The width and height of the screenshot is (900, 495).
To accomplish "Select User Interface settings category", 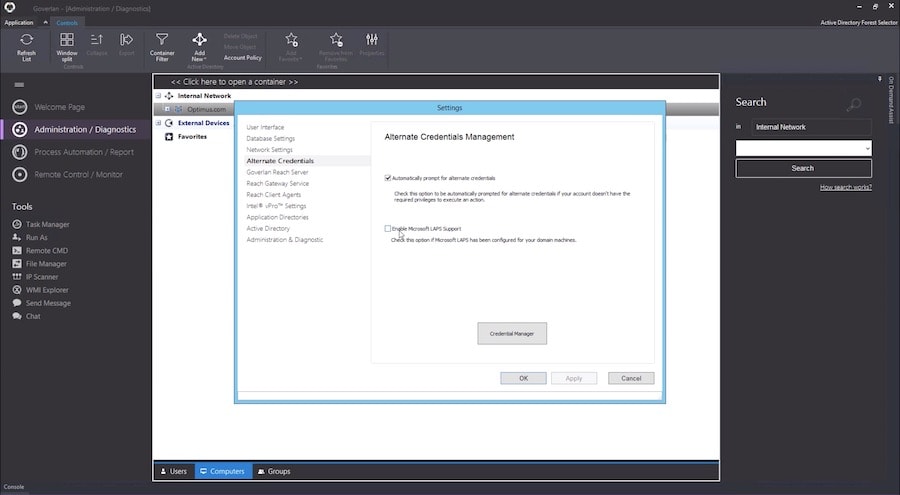I will [x=265, y=127].
